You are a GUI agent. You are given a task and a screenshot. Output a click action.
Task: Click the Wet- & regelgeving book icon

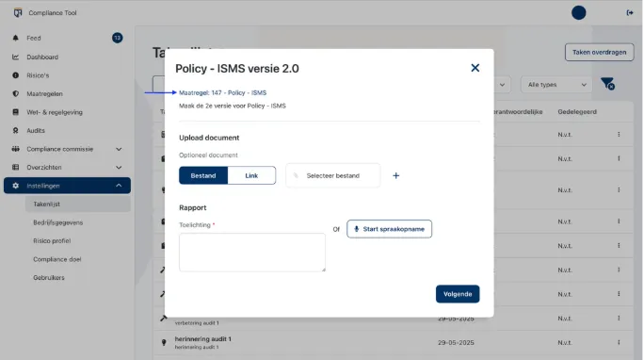point(16,112)
